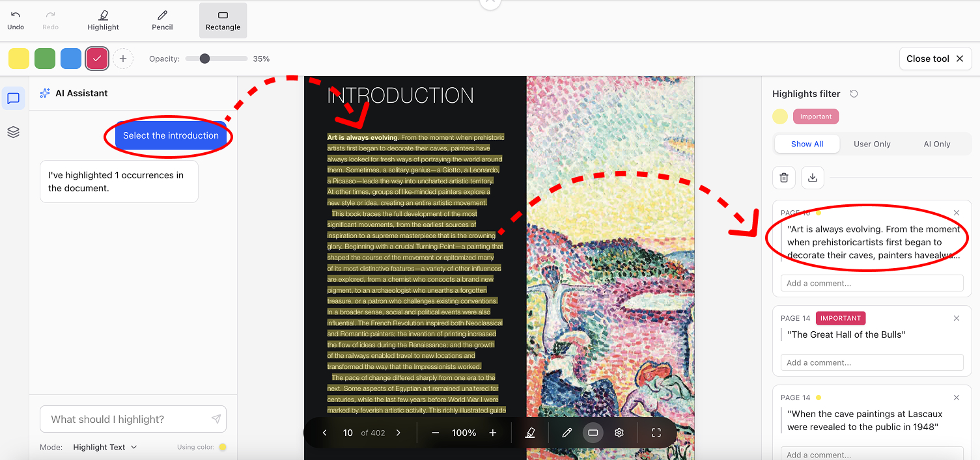This screenshot has width=980, height=460.
Task: Open 'The Great Hall of the Bulls' highlight
Action: (x=847, y=334)
